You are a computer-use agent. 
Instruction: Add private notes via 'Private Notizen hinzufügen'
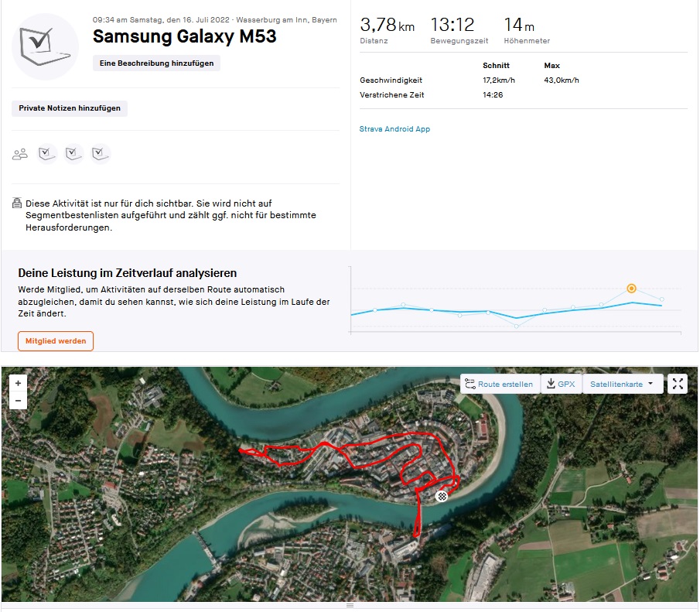tap(70, 108)
